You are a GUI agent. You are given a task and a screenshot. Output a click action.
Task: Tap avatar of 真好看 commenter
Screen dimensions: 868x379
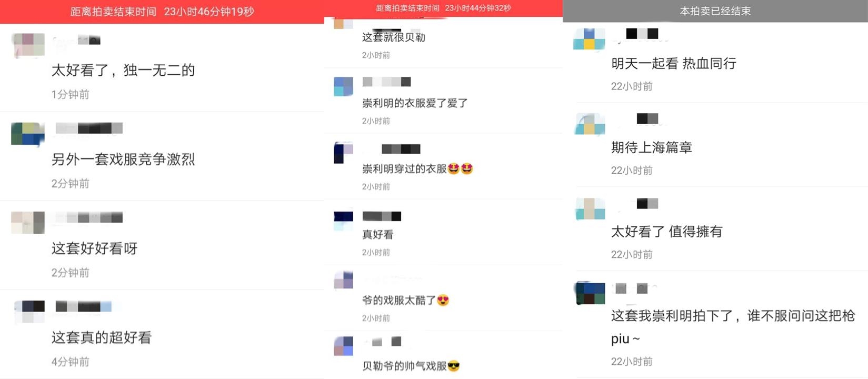click(x=343, y=221)
